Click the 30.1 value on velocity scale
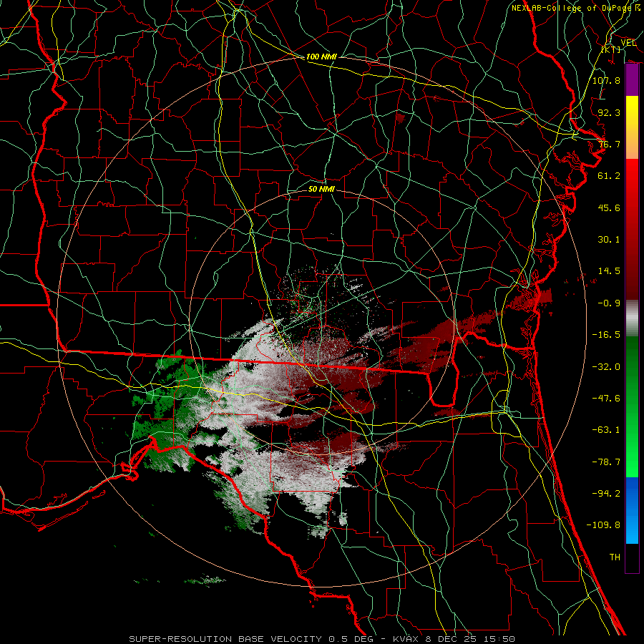The height and width of the screenshot is (644, 644). coord(609,240)
